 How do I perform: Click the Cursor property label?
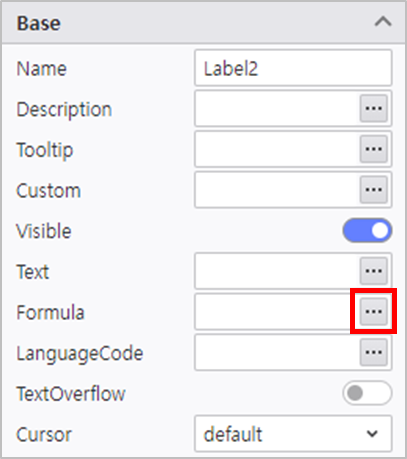click(44, 434)
